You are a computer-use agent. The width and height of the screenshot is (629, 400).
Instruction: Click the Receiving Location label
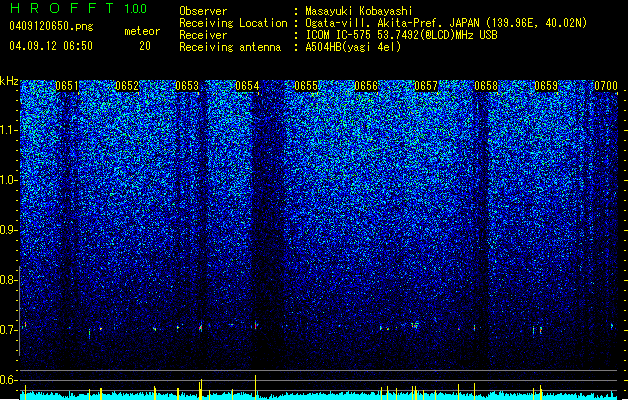(233, 23)
